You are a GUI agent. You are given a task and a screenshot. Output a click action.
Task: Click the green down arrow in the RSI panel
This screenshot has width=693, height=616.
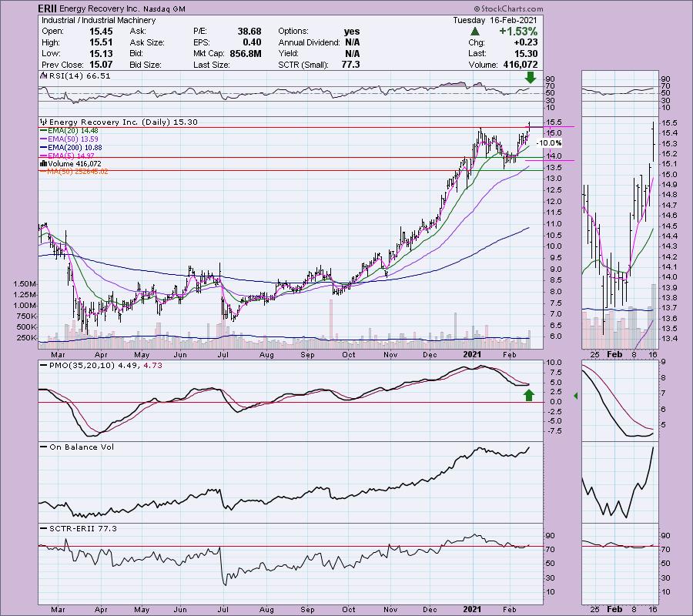[x=531, y=78]
